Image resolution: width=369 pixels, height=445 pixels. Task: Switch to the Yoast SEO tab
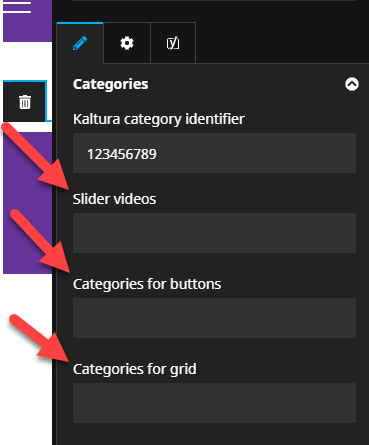click(173, 43)
